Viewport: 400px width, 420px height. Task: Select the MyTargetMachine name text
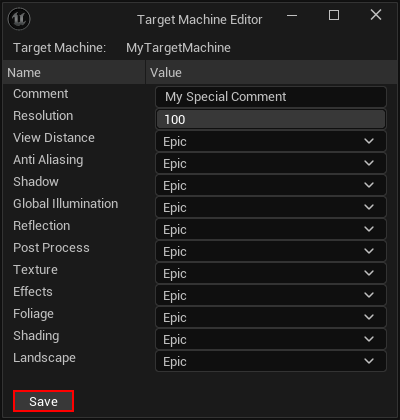tap(178, 48)
